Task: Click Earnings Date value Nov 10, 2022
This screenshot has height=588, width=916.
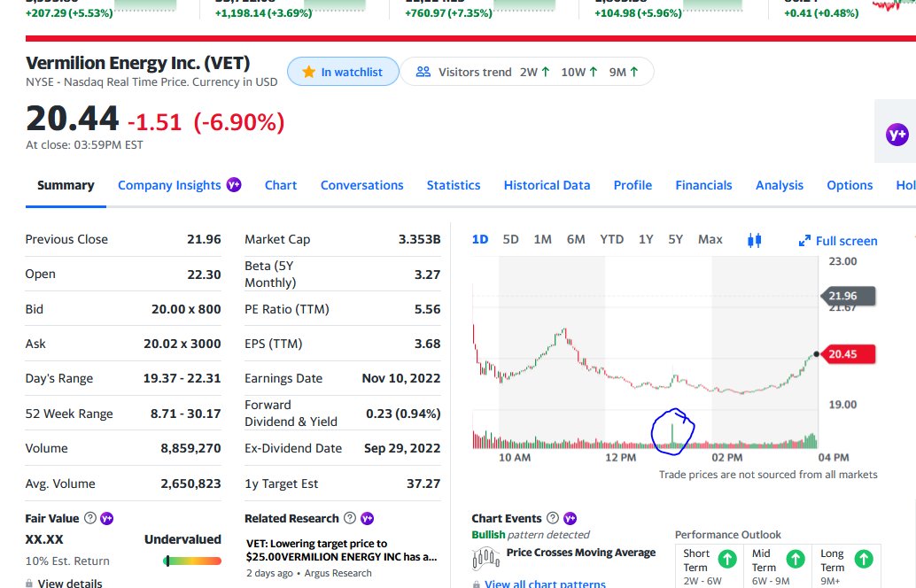Action: tap(401, 378)
